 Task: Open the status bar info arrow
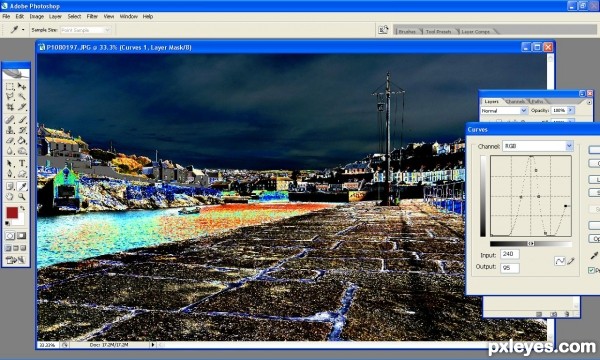153,345
